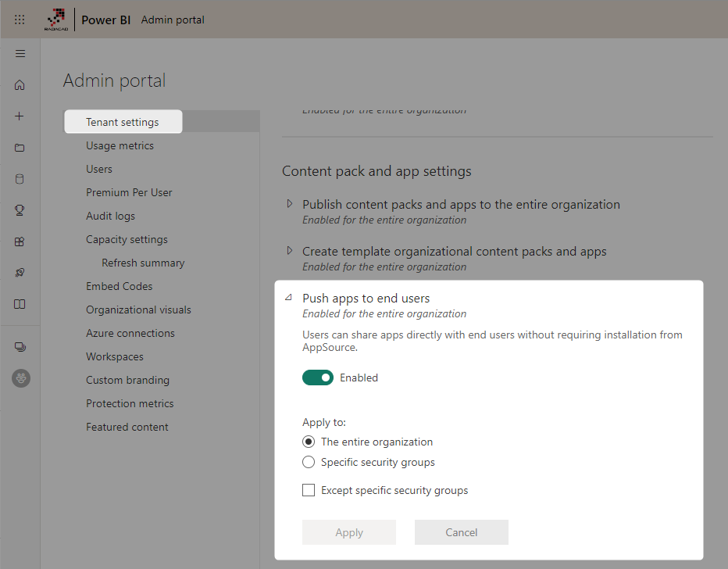Open the Browse folder icon
The width and height of the screenshot is (728, 569).
tap(20, 148)
